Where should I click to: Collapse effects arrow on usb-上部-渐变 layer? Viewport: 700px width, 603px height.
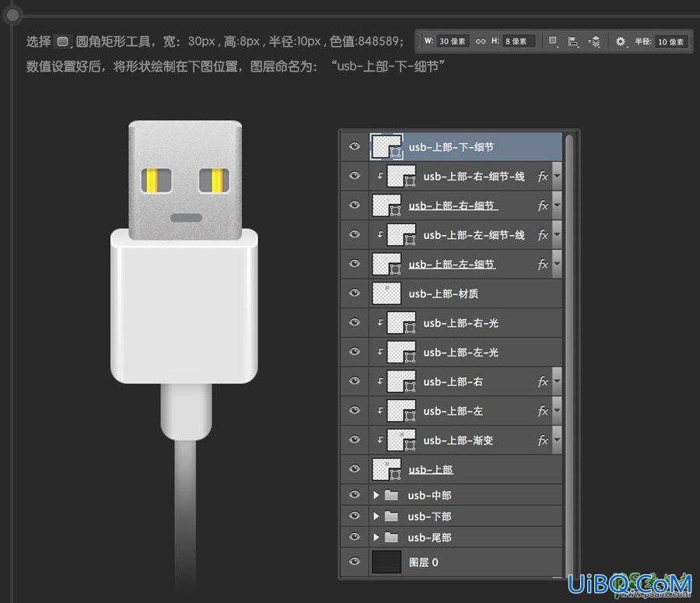(557, 440)
